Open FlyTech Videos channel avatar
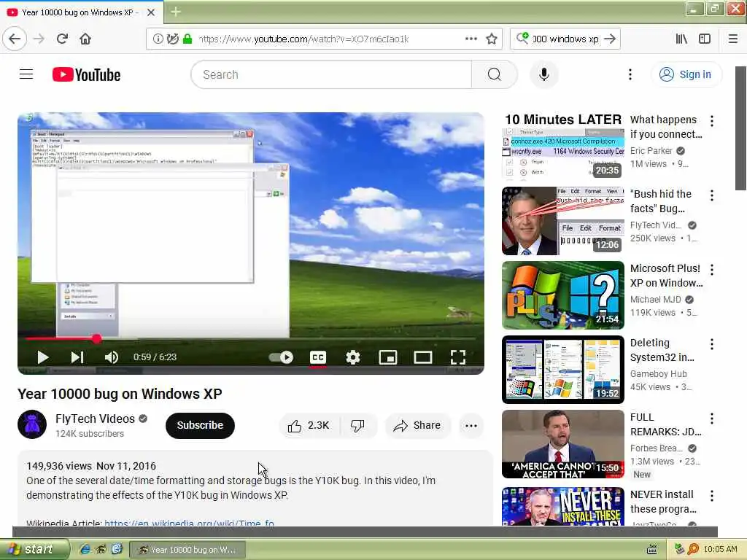This screenshot has height=560, width=747. click(x=32, y=424)
